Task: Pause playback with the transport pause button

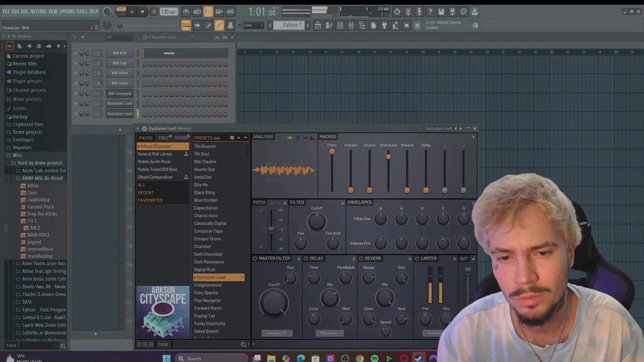Action: [x=132, y=12]
